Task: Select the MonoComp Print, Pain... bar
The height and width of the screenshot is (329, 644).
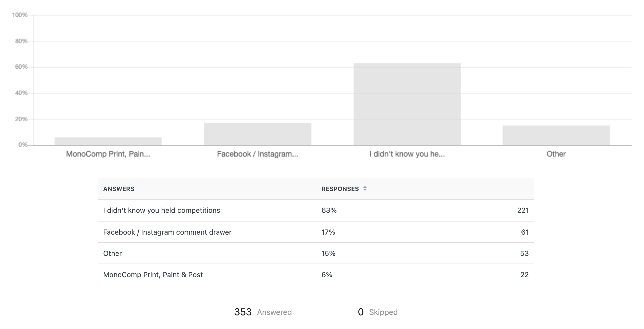Action: pos(108,141)
